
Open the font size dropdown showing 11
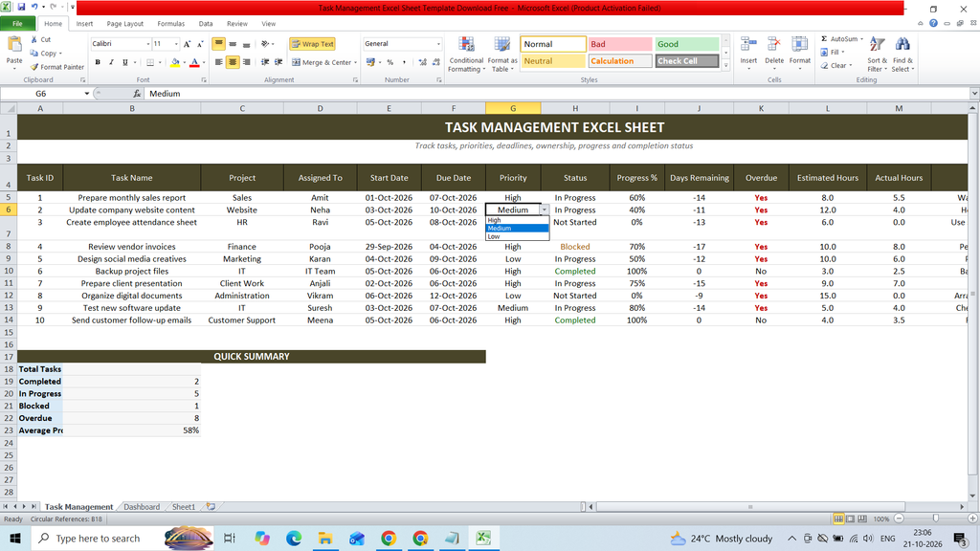click(x=176, y=44)
